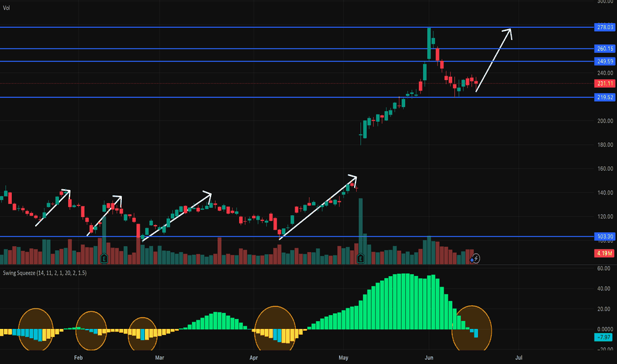
Task: Click the red 4.19M volume value label
Action: tap(604, 253)
